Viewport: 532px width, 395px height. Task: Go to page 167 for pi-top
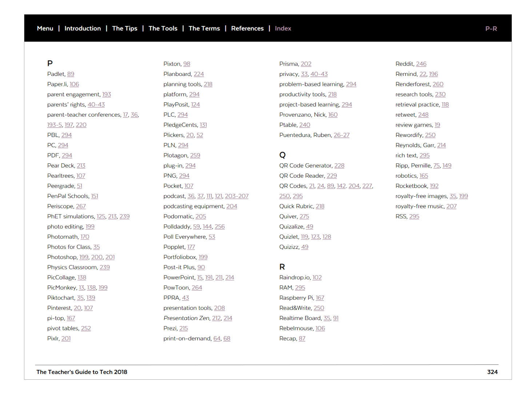[x=71, y=318]
